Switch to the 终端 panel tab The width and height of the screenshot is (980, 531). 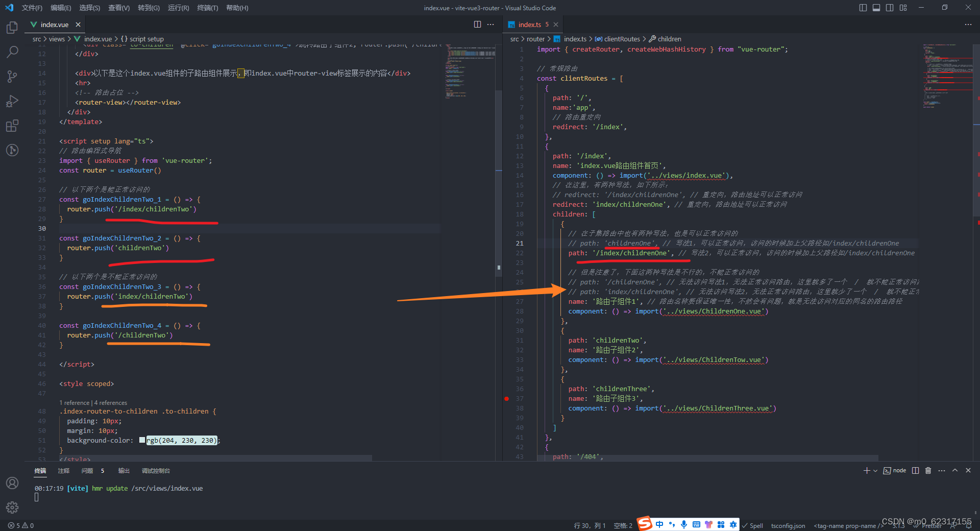(x=40, y=471)
